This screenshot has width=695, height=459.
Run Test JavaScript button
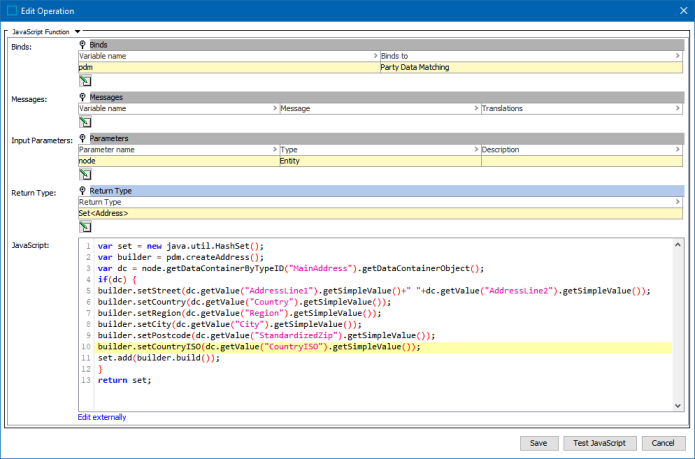[598, 443]
